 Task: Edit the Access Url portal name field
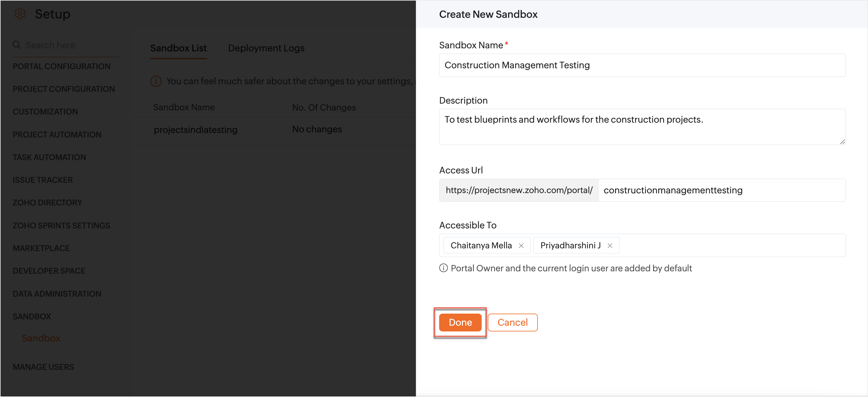tap(721, 190)
